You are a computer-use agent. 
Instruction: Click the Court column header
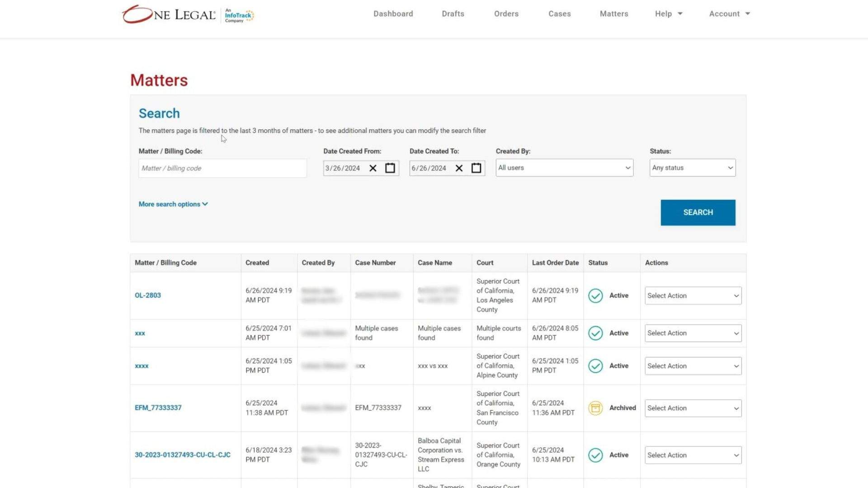click(485, 263)
